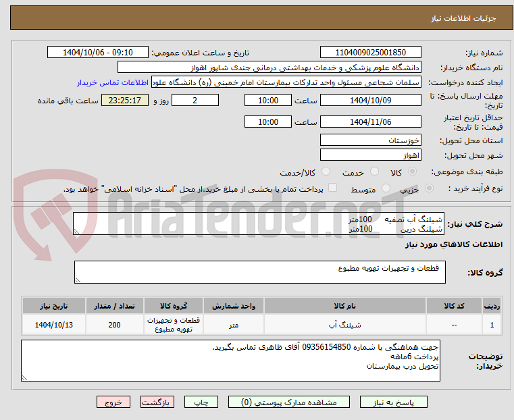514x420 pixels.
Task: Select the جزیی purchase type radio
Action: click(x=429, y=188)
